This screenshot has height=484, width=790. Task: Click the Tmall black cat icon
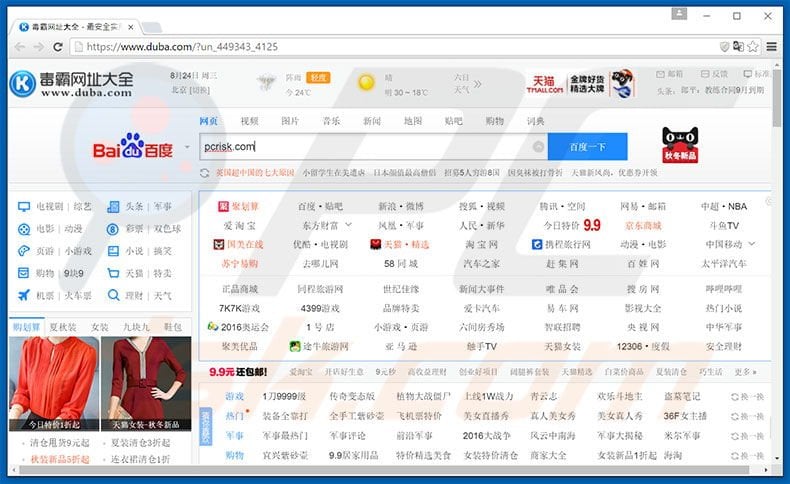pos(680,145)
